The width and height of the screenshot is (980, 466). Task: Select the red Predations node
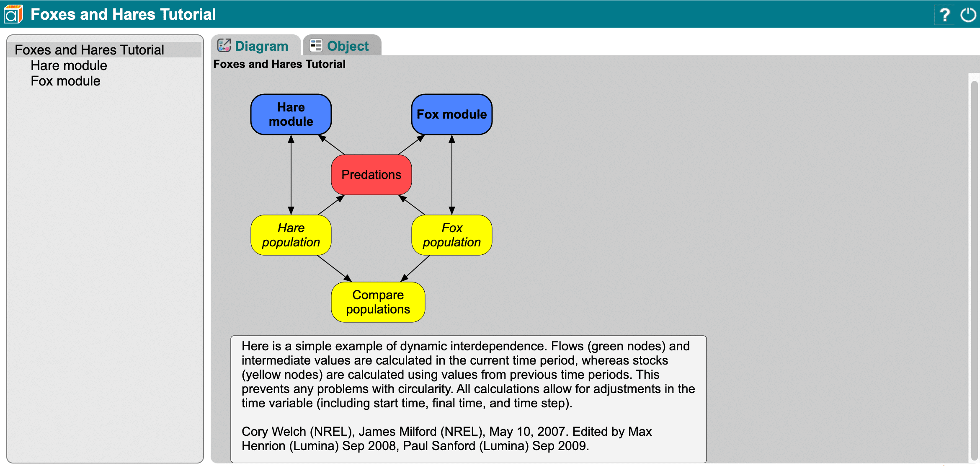[x=371, y=175]
